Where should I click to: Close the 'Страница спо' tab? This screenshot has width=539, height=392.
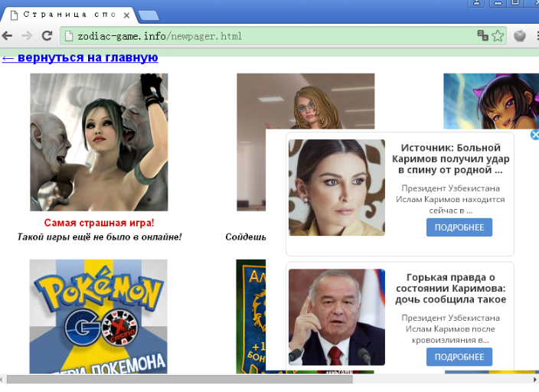tap(126, 15)
